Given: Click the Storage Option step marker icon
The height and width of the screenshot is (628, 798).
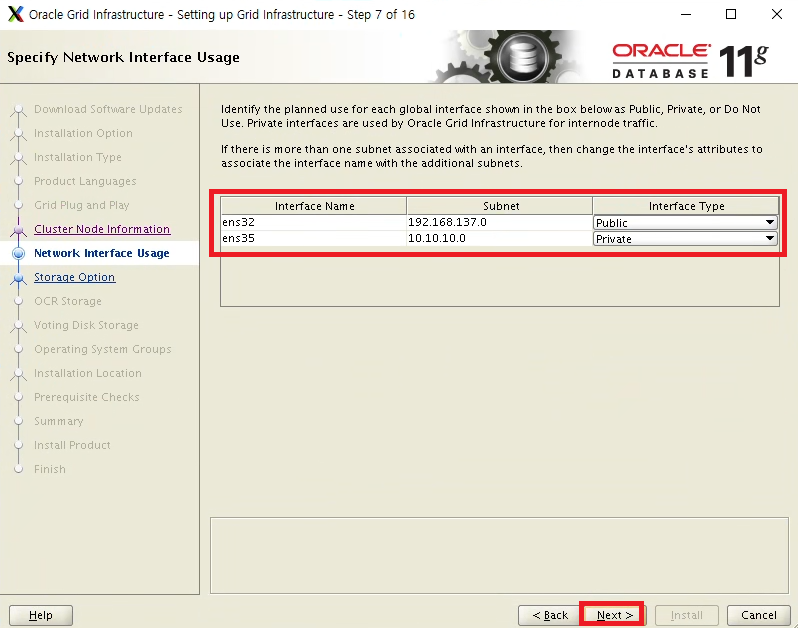Looking at the screenshot, I should pyautogui.click(x=18, y=277).
